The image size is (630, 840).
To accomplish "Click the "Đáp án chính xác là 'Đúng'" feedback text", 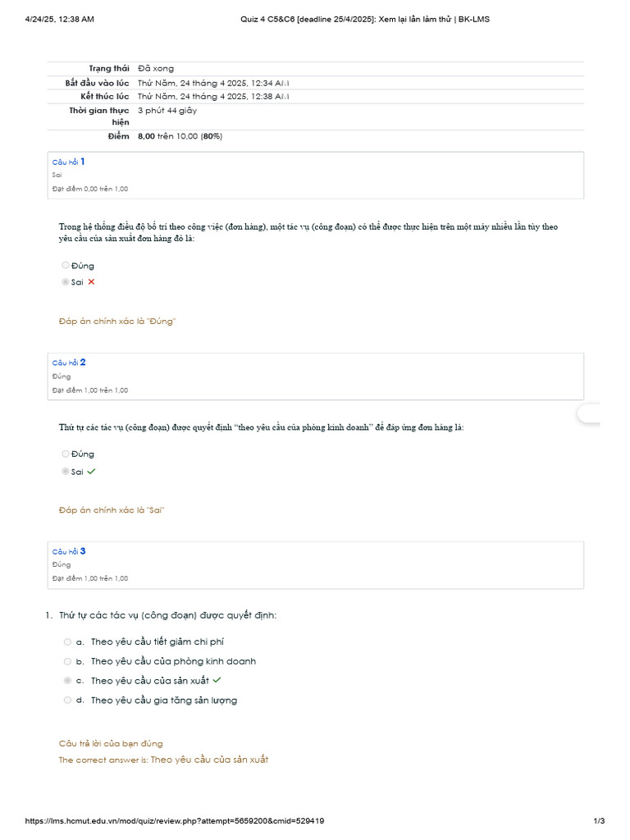I will 117,322.
